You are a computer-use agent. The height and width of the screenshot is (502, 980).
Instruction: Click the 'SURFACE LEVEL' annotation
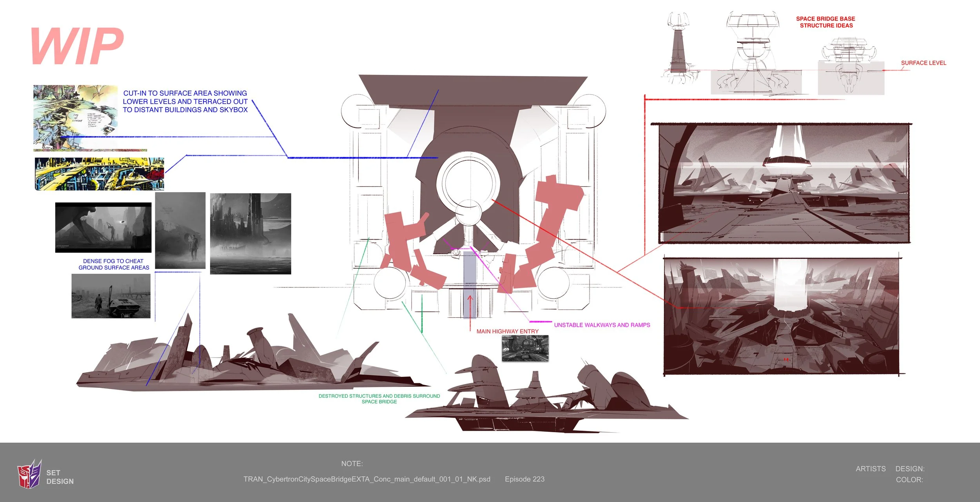[923, 63]
